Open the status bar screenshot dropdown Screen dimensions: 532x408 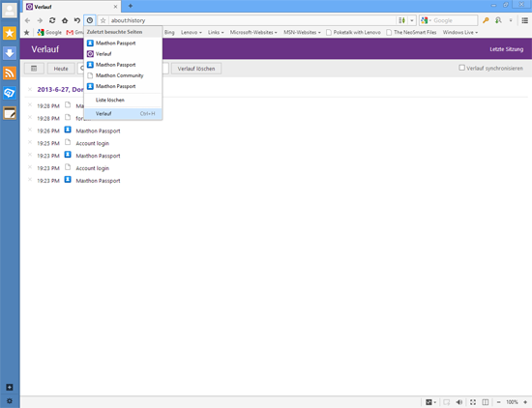tap(435, 402)
